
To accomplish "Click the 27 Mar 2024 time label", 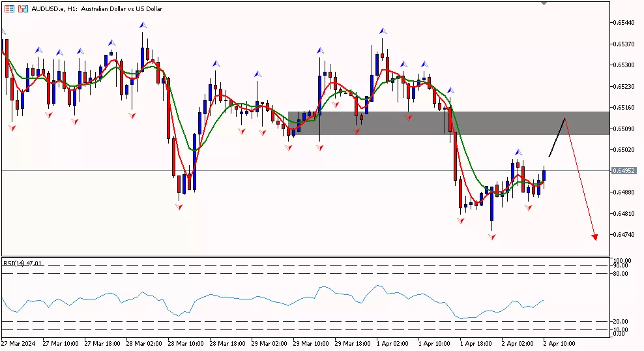I will point(18,344).
